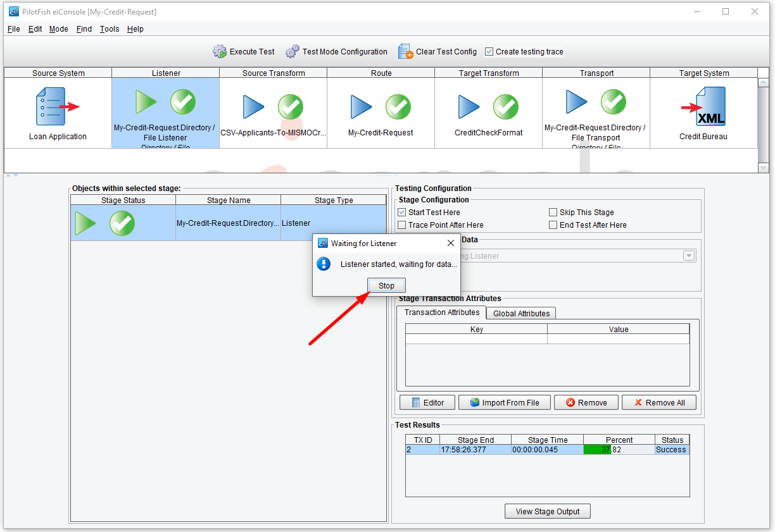Click Stage End time 17:58:26.377
775x532 pixels.
(x=476, y=450)
